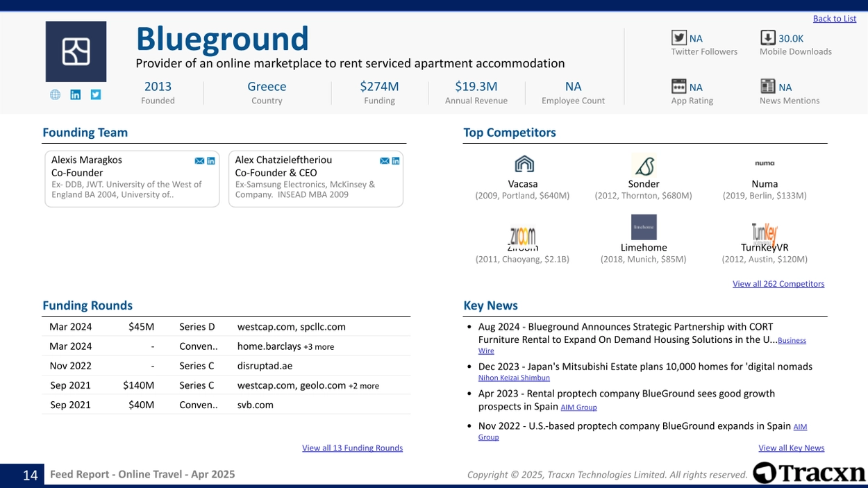The height and width of the screenshot is (488, 868).
Task: Open View all 262 Competitors link
Action: coord(778,284)
